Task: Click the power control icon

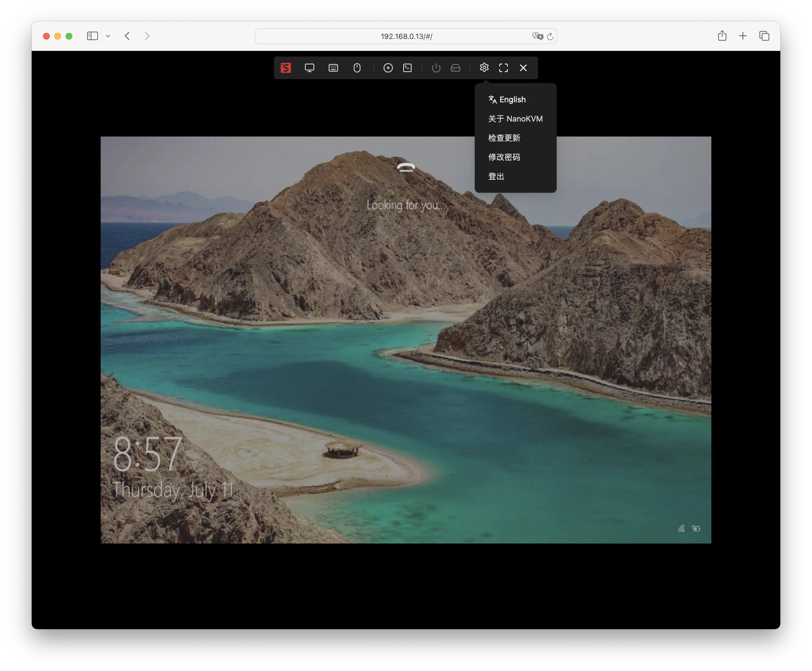Action: pos(436,68)
